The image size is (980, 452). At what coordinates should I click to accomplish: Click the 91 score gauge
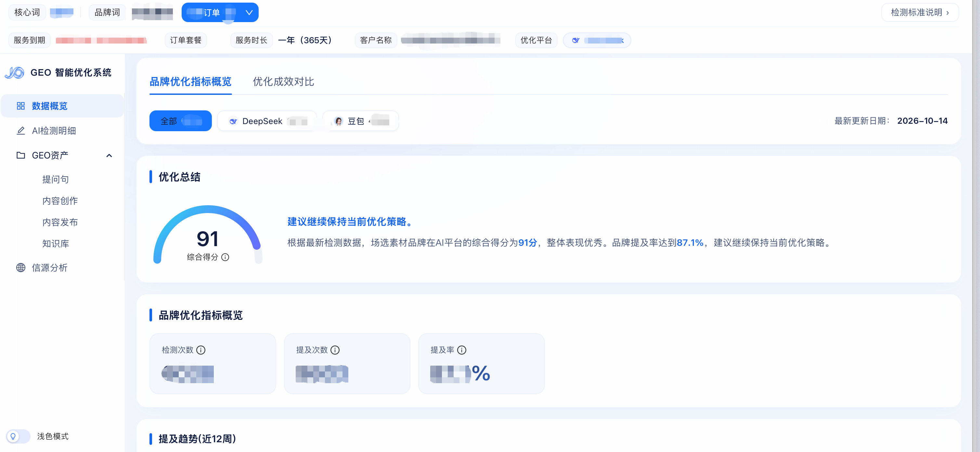tap(208, 234)
